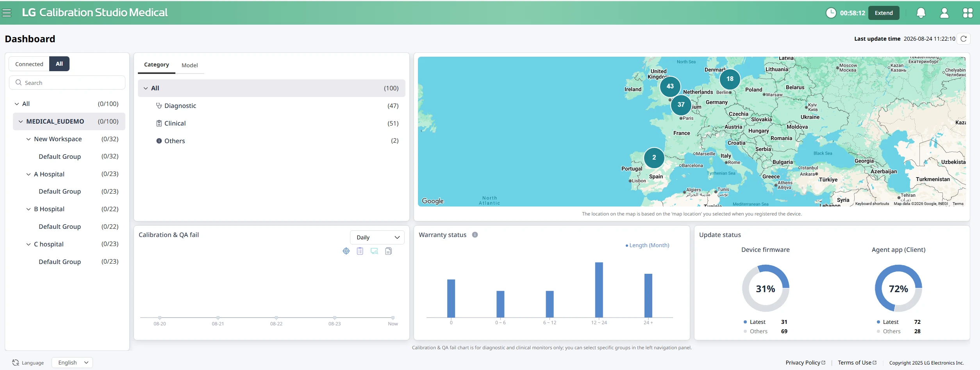The height and width of the screenshot is (370, 980).
Task: Refresh the dashboard last update time
Action: coord(964,39)
